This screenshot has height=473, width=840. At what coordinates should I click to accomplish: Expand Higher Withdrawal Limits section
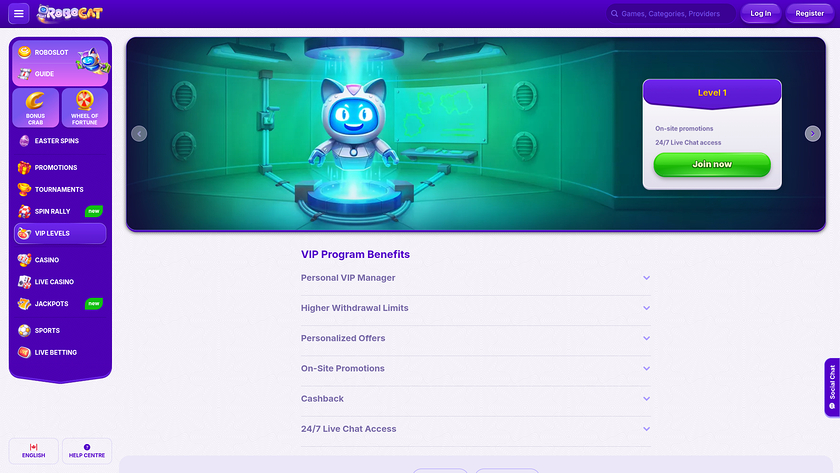(x=476, y=308)
